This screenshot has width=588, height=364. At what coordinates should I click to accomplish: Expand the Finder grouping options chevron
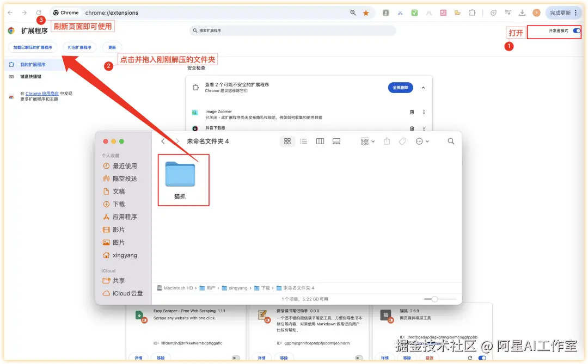click(373, 141)
